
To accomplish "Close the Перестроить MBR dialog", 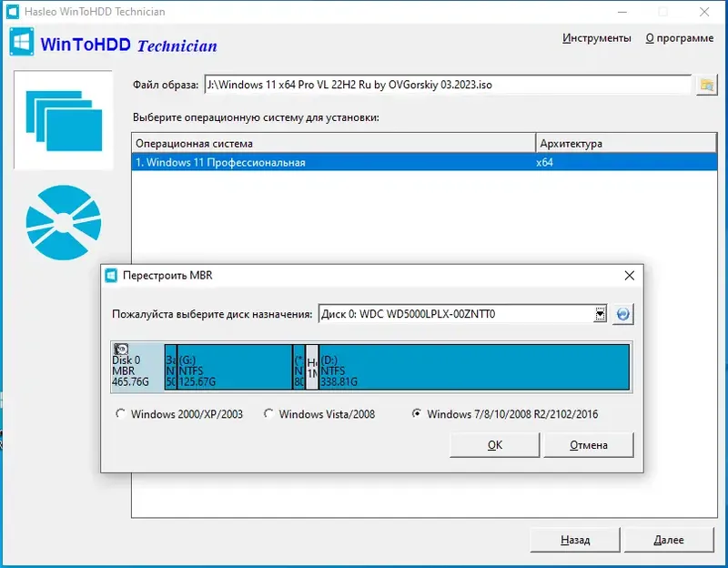I will click(629, 276).
